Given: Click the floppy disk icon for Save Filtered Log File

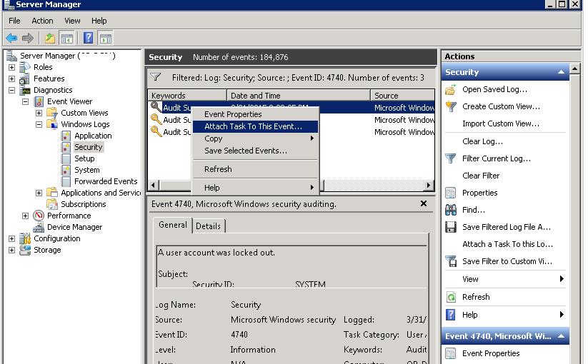Looking at the screenshot, I should [451, 227].
